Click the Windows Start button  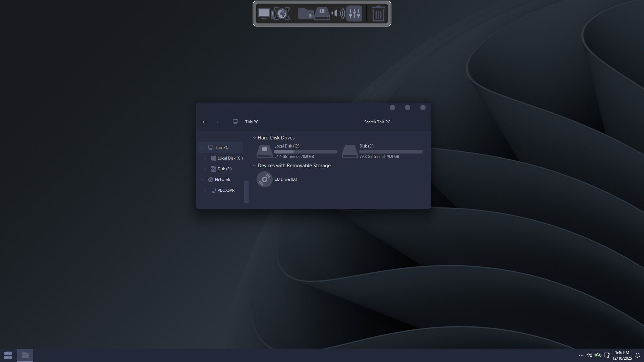point(8,355)
